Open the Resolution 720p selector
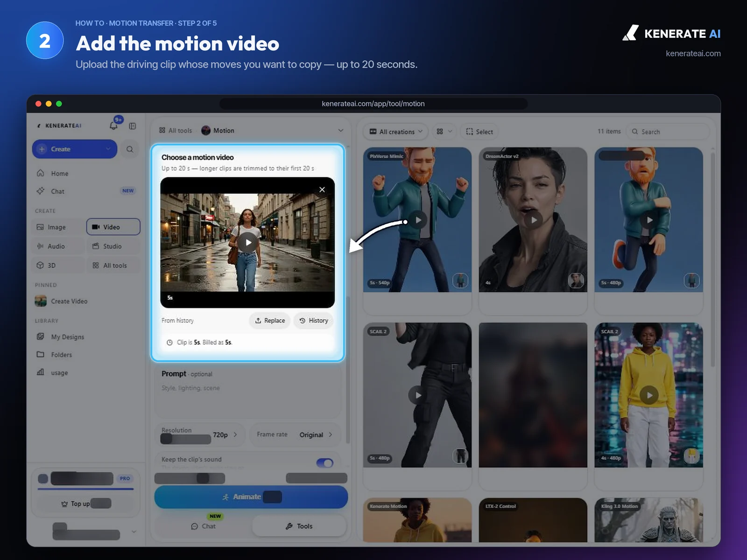Screen dimensions: 747x560 [201, 434]
